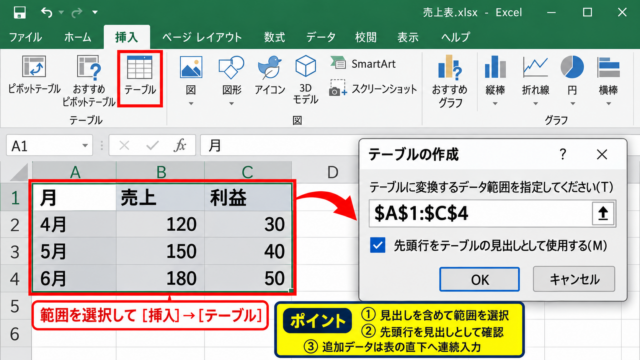Select column A header
Image resolution: width=640 pixels, height=360 pixels.
point(75,172)
